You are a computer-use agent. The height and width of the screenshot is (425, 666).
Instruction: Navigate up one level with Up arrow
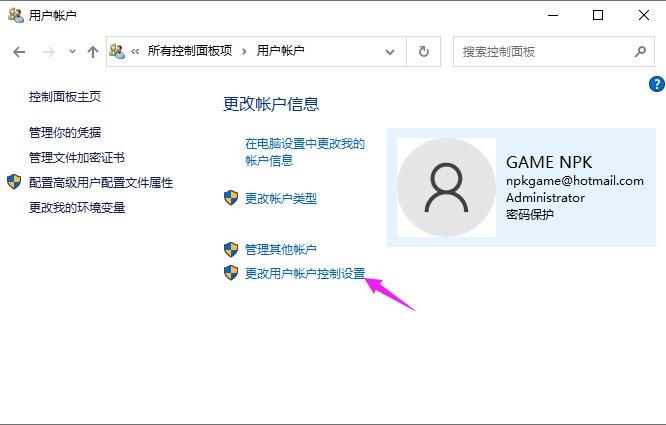93,51
